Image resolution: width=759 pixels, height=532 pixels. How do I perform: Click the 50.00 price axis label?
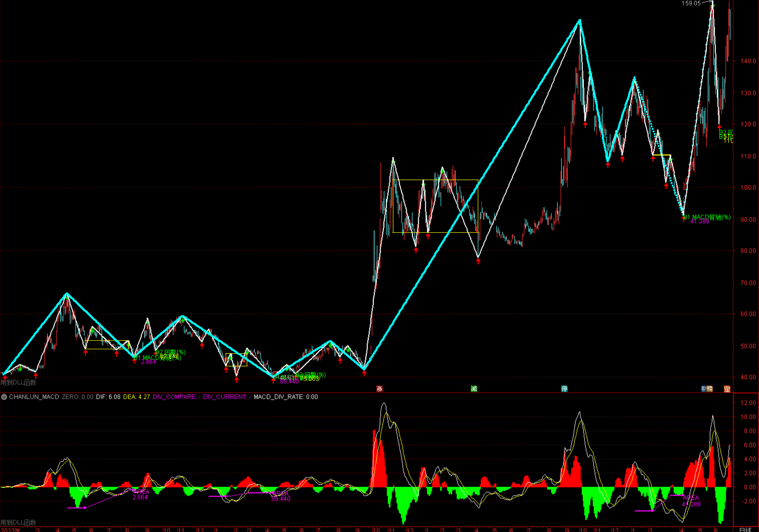coord(748,346)
